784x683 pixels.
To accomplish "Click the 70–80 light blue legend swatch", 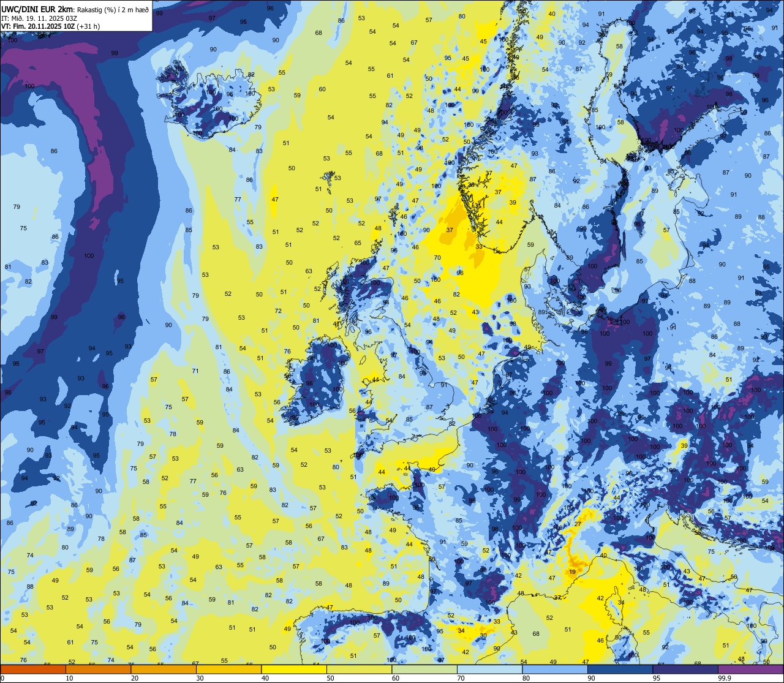I will pyautogui.click(x=489, y=669).
